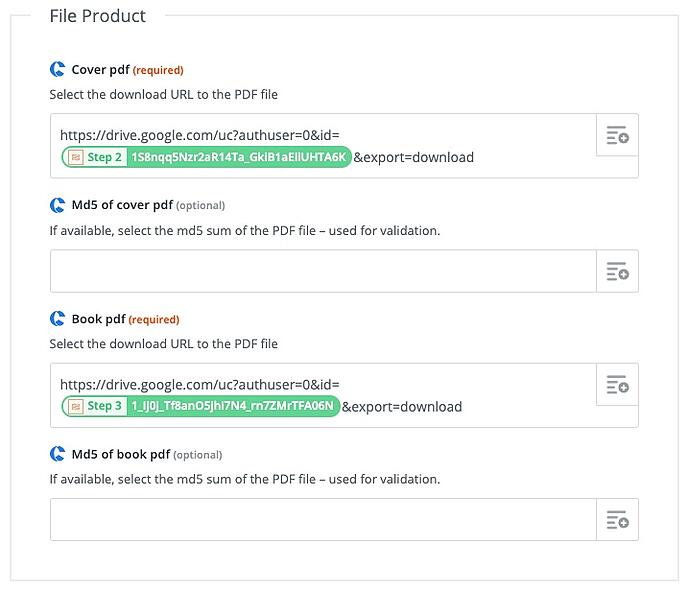Place cursor in Book pdf URL text

[200, 384]
